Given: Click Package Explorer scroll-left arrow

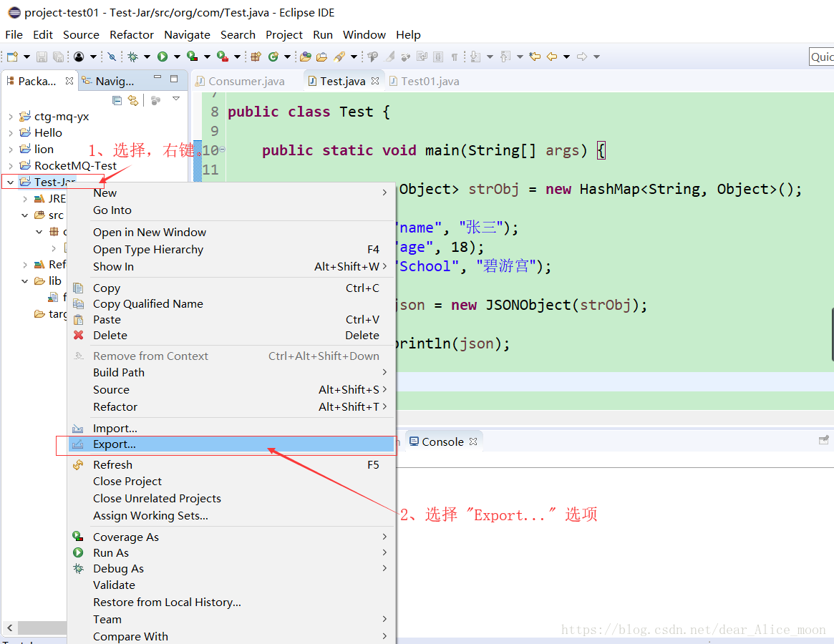Looking at the screenshot, I should [x=9, y=628].
